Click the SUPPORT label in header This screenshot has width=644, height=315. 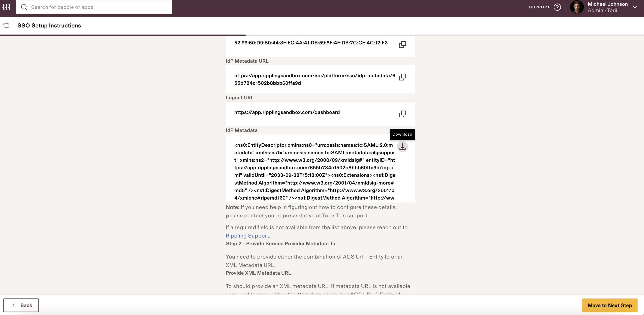[539, 7]
